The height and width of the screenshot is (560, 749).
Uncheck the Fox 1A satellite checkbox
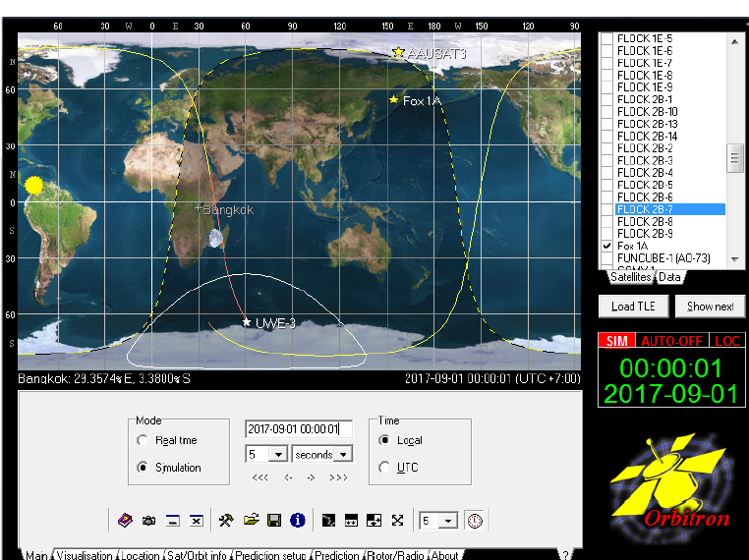[x=606, y=246]
